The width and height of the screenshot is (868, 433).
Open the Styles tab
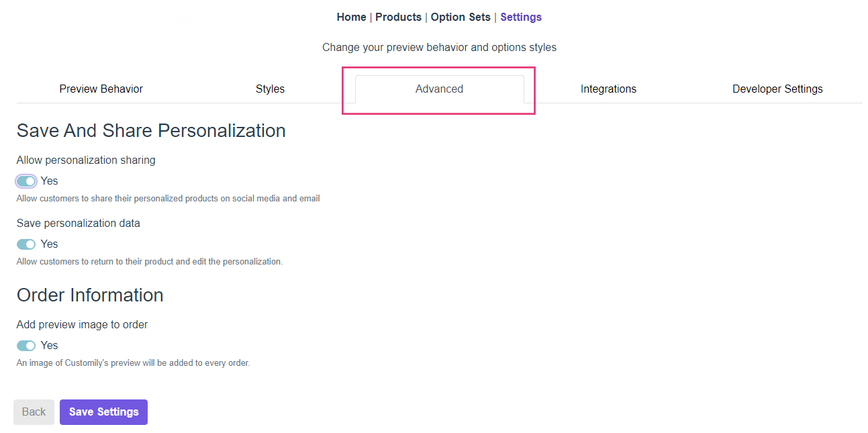point(270,89)
